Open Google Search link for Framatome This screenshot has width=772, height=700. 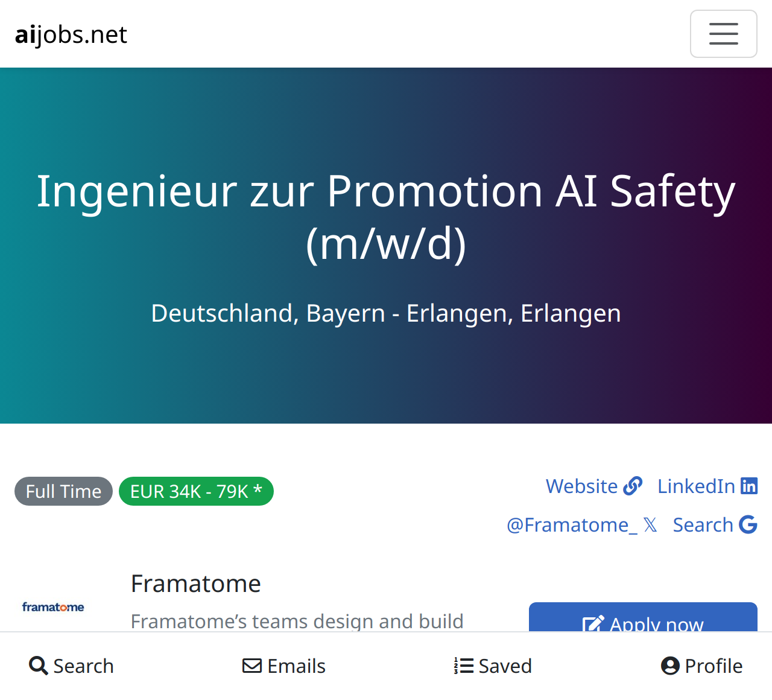tap(715, 525)
